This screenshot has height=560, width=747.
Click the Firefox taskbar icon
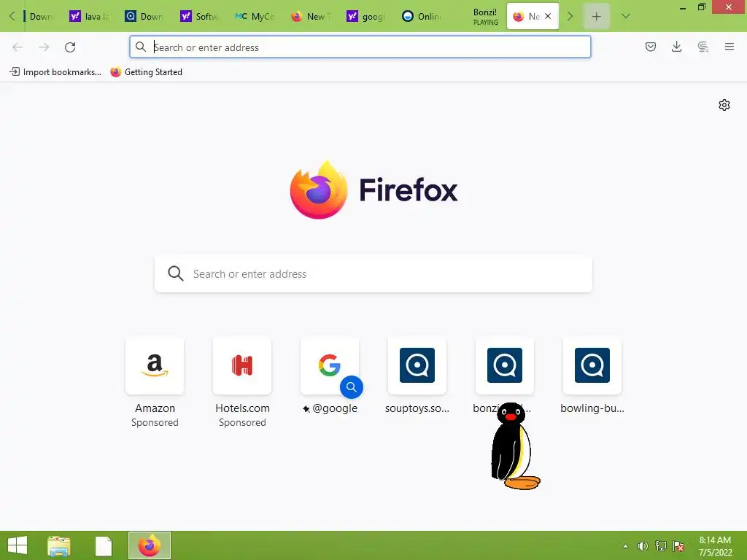(x=149, y=545)
